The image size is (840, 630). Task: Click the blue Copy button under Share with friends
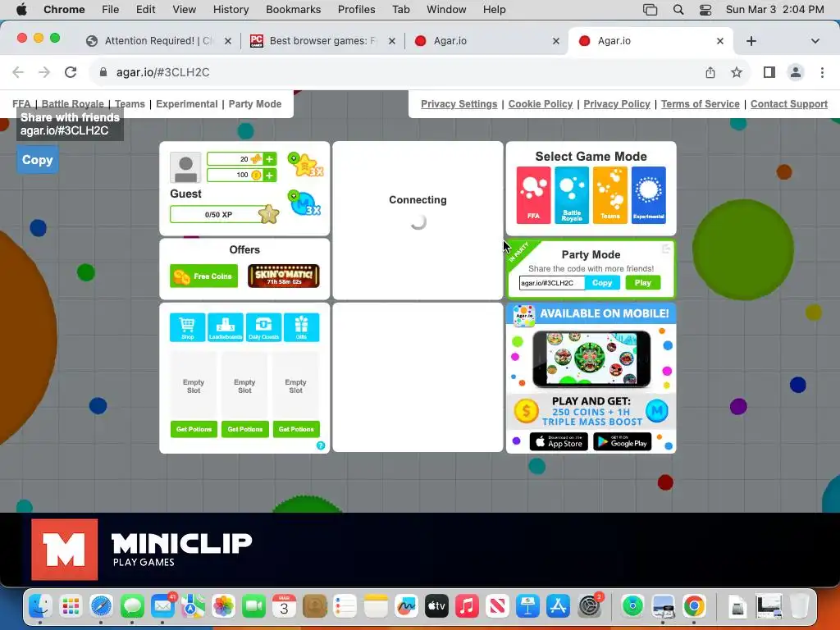pos(38,160)
